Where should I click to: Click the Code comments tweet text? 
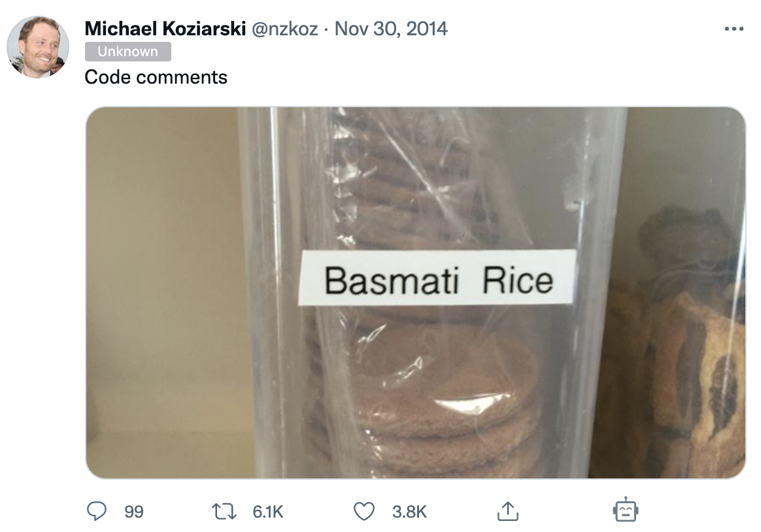click(x=156, y=77)
